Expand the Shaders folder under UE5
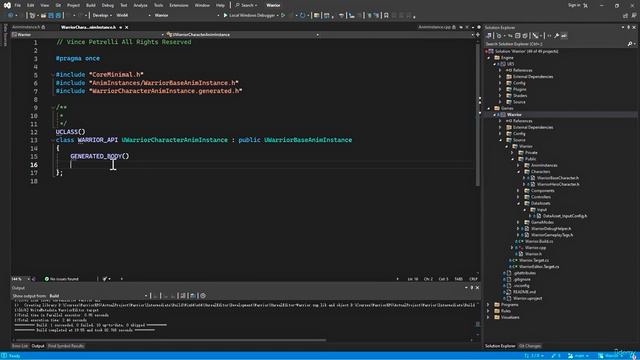 500,96
